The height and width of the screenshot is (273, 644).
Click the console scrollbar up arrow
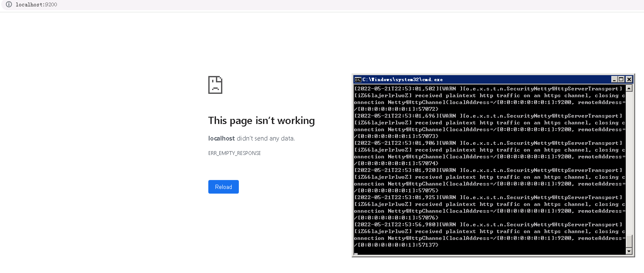tap(629, 88)
